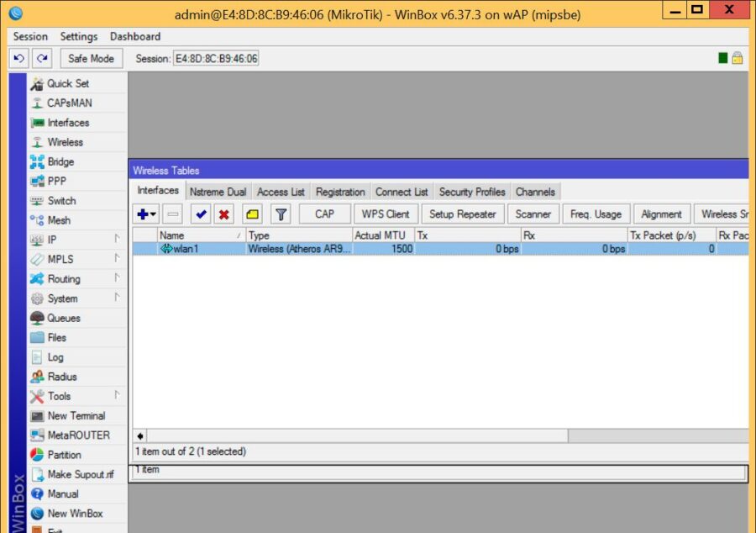
Task: Open the Session menu
Action: (x=30, y=37)
